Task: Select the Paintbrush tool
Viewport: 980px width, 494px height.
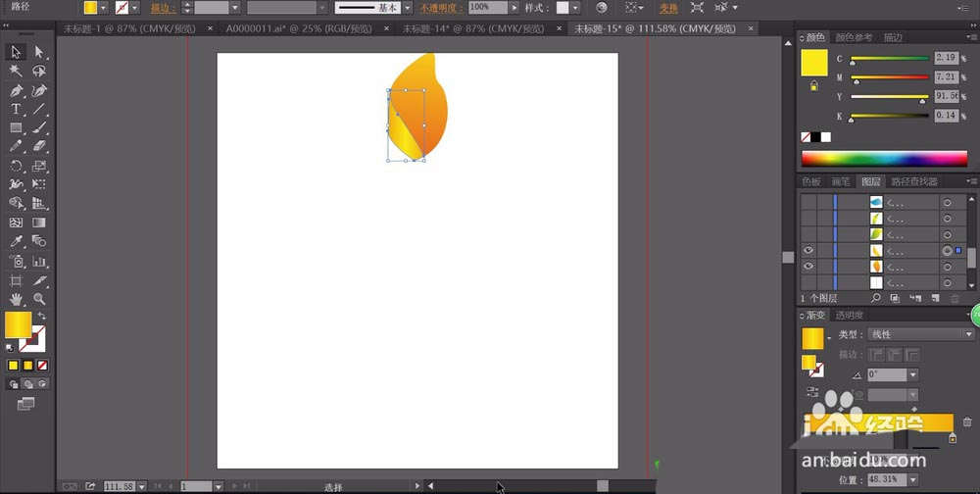Action: point(39,128)
